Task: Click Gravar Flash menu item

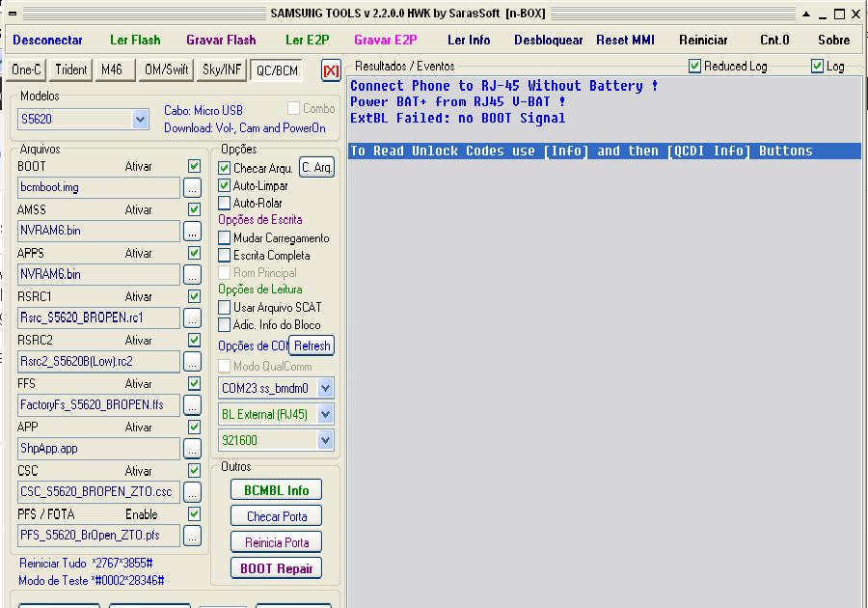Action: tap(221, 40)
